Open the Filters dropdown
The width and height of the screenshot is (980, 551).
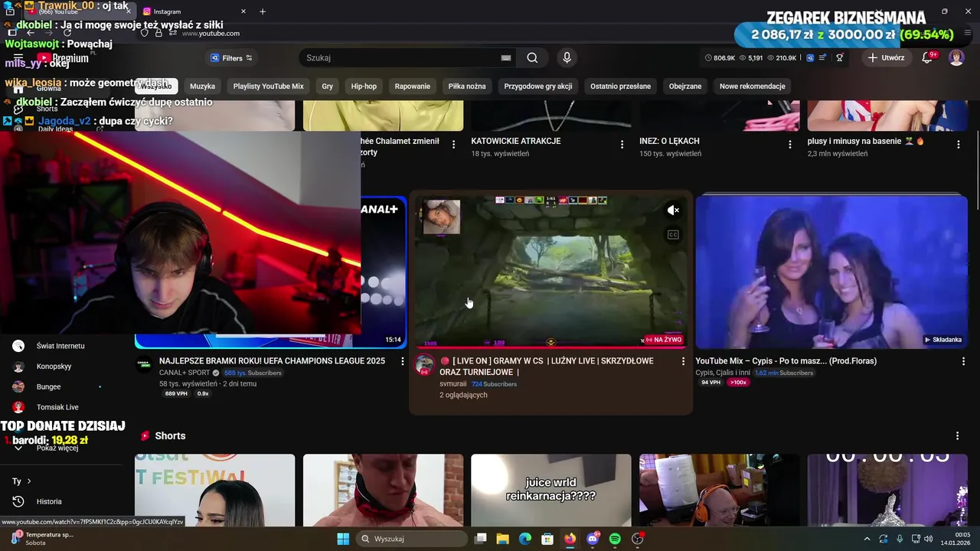231,58
